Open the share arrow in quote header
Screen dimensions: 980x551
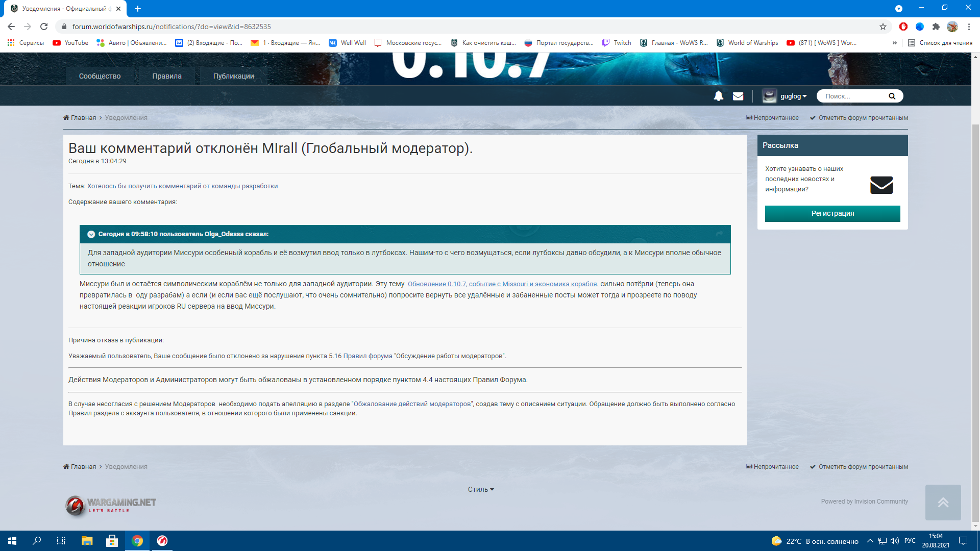tap(719, 234)
